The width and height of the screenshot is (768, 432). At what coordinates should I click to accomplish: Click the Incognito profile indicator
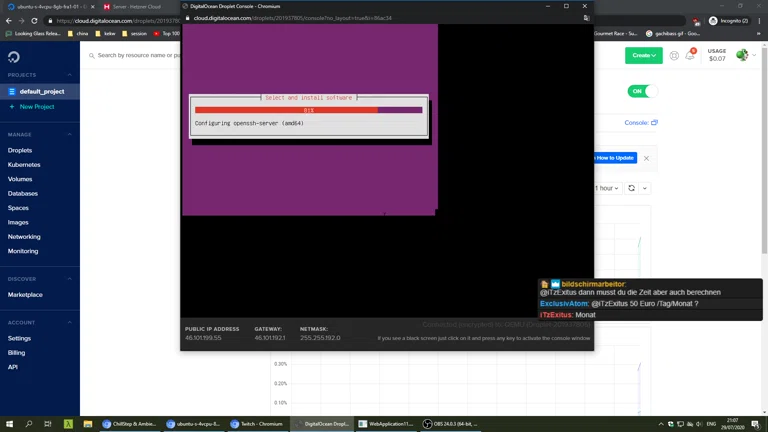coord(729,21)
